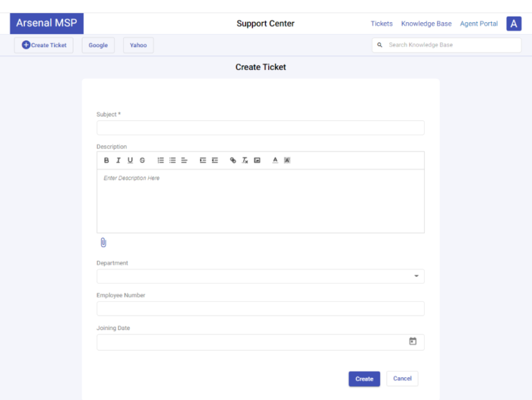Choose text background highlight color
This screenshot has height=400, width=532.
pos(287,161)
